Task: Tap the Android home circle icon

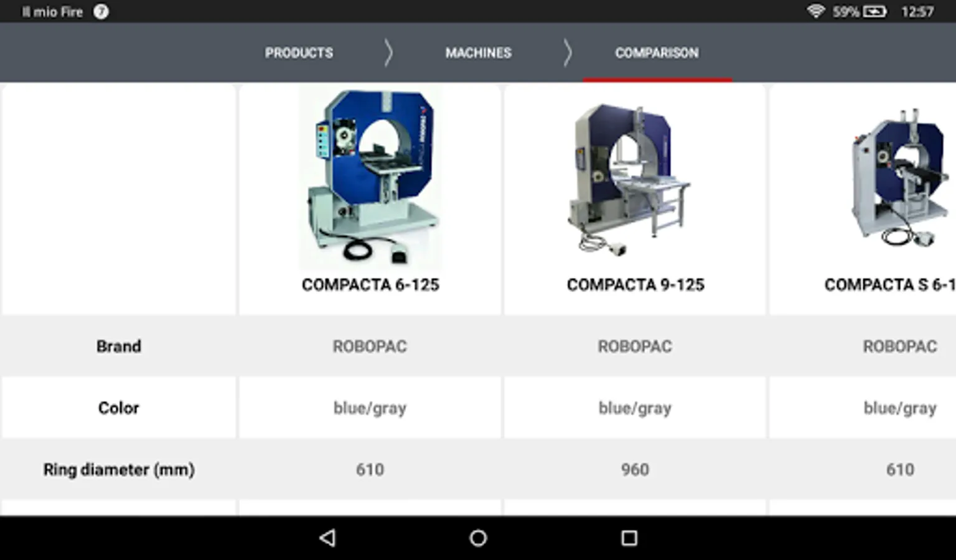Action: click(478, 538)
